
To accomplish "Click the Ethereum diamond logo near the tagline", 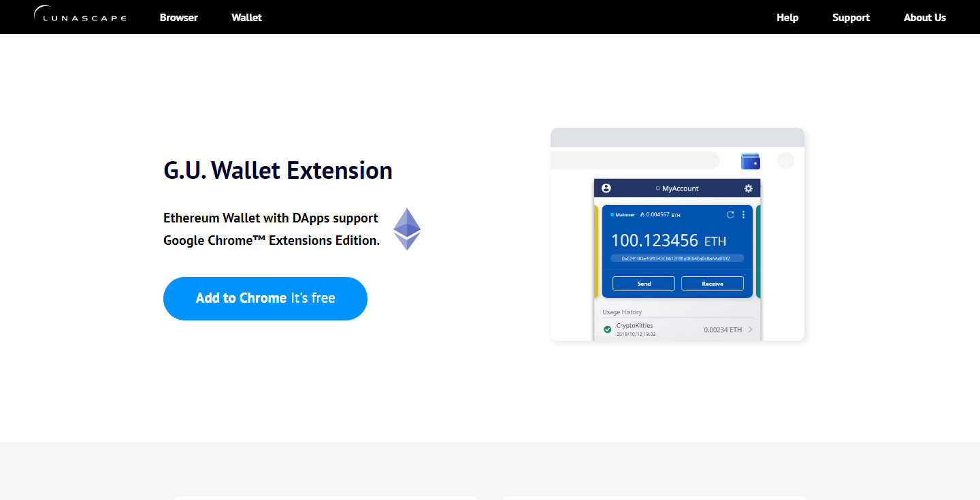I will (407, 229).
